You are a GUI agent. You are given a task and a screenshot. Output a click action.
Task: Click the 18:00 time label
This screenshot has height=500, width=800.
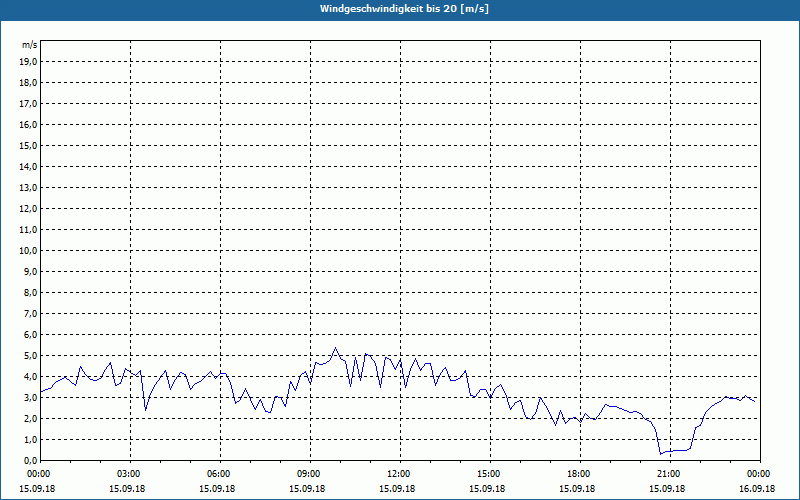[x=580, y=474]
